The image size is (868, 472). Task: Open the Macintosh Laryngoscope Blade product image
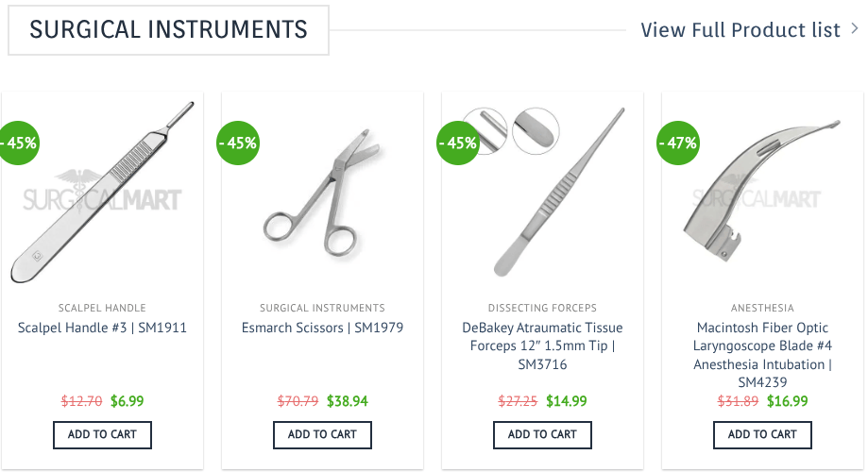pyautogui.click(x=762, y=194)
